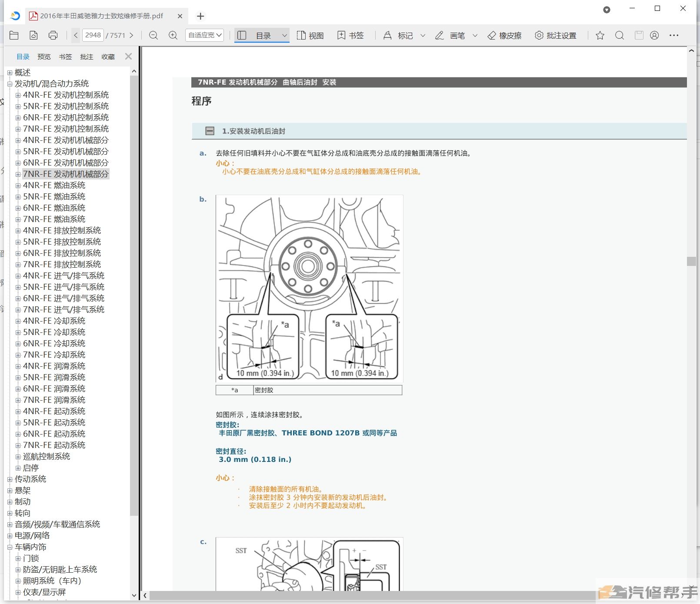Select the 标记 highlight tool
Viewport: 700px width, 604px height.
pyautogui.click(x=398, y=35)
